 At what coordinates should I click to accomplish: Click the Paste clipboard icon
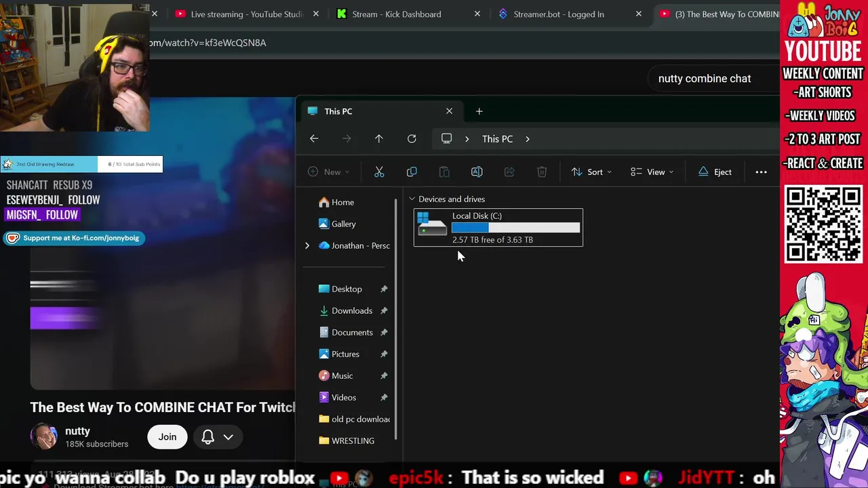(x=444, y=172)
